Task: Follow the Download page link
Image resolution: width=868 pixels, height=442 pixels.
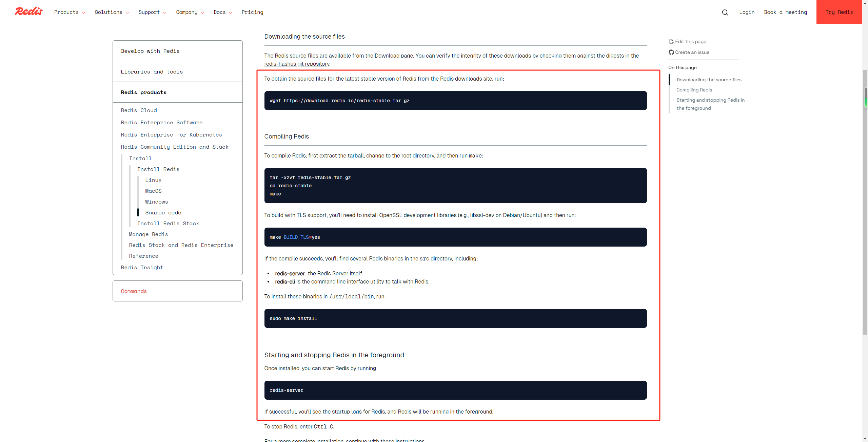Action: click(387, 56)
